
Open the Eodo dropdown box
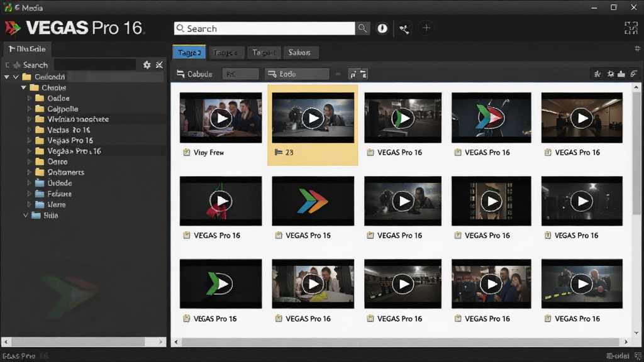[x=297, y=74]
